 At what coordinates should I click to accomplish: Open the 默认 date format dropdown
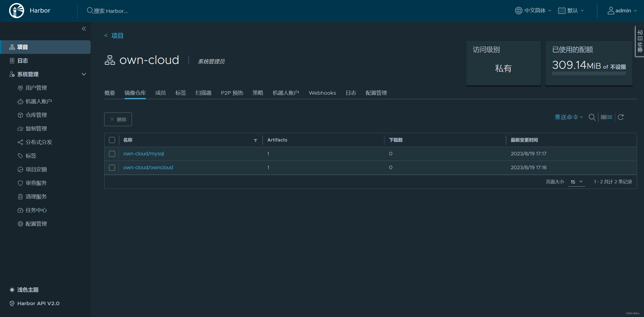pos(571,11)
